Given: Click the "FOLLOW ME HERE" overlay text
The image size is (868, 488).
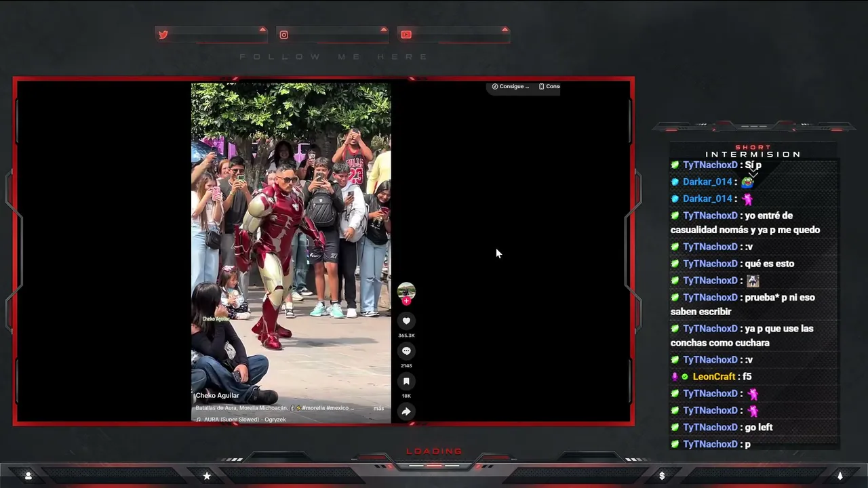Looking at the screenshot, I should pyautogui.click(x=334, y=57).
